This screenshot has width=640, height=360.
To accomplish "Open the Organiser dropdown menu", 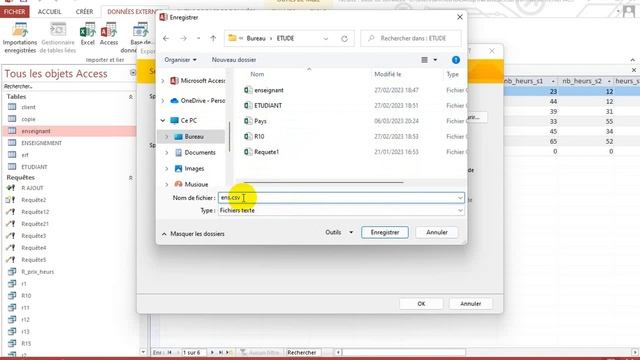I will 180,60.
